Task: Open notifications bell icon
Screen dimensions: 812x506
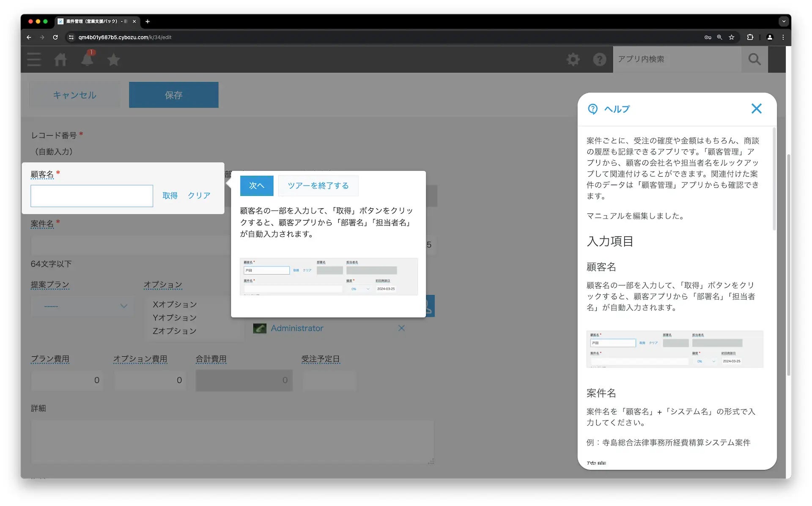Action: click(x=87, y=60)
